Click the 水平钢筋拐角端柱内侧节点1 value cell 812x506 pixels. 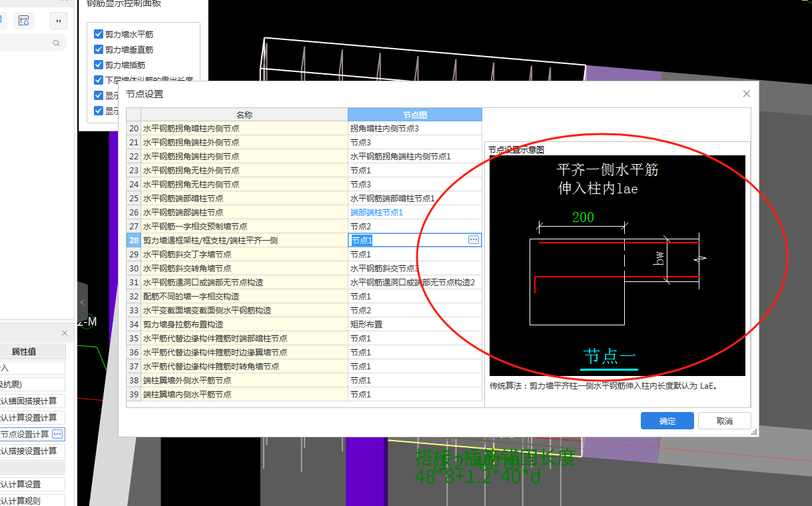pos(415,156)
